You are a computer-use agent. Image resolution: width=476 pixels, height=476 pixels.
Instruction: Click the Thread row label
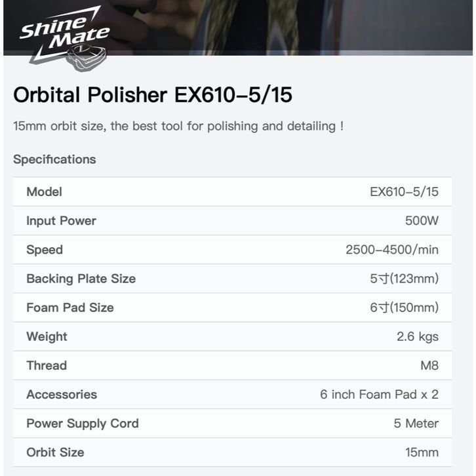[46, 365]
